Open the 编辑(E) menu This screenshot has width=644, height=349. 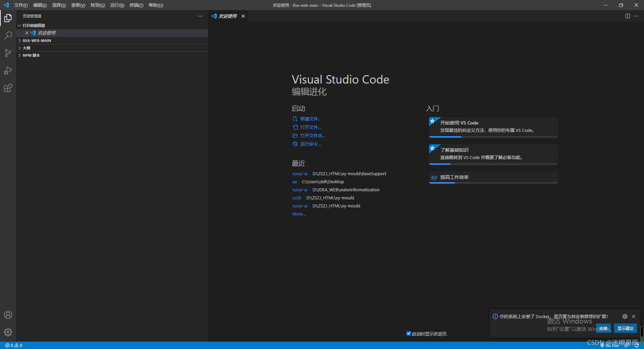[40, 5]
